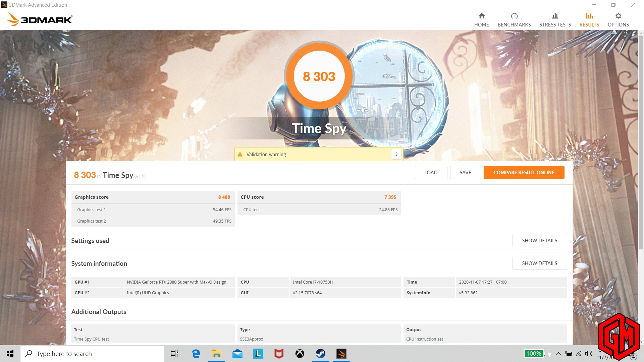644x362 pixels.
Task: Select the Graphics test 1 row
Action: pos(153,209)
